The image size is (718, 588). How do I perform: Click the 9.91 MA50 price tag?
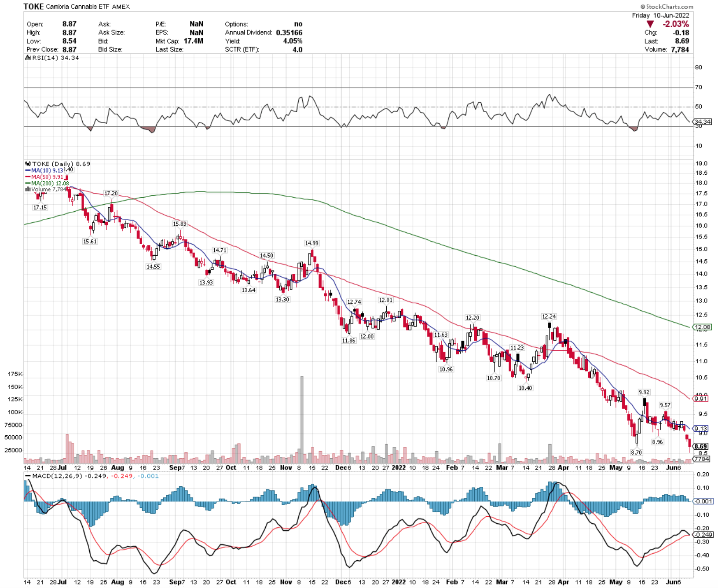coord(701,398)
